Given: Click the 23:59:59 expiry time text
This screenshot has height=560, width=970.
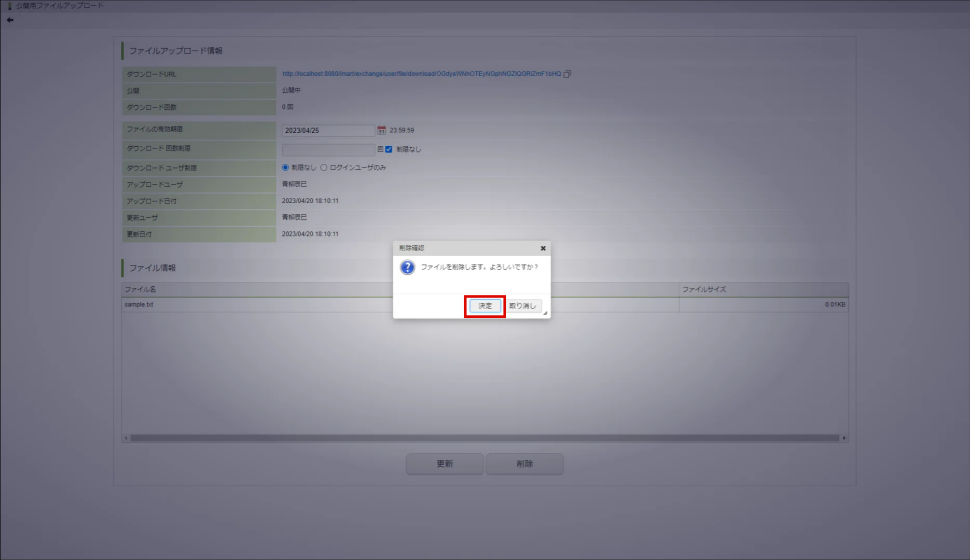Looking at the screenshot, I should [x=402, y=130].
